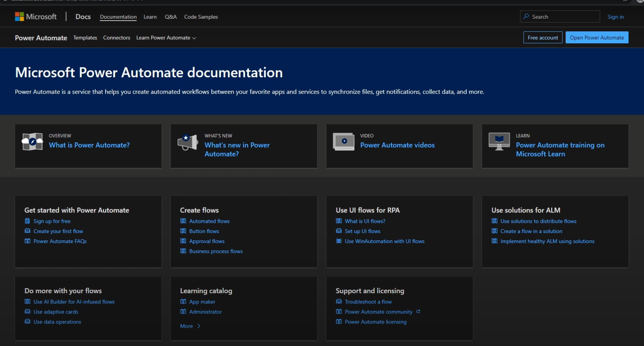Open the Power Automate licensing link

(376, 322)
